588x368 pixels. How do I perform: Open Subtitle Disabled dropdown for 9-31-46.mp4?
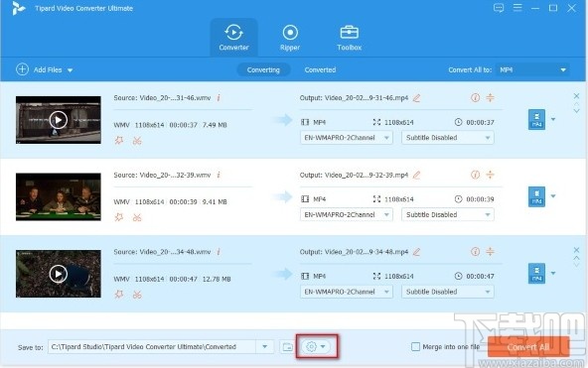click(448, 138)
